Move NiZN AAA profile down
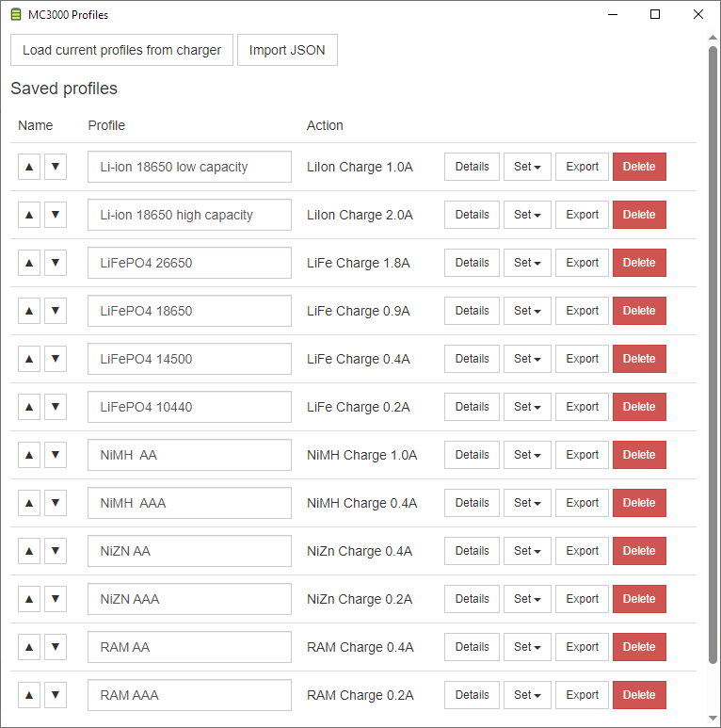 (56, 599)
